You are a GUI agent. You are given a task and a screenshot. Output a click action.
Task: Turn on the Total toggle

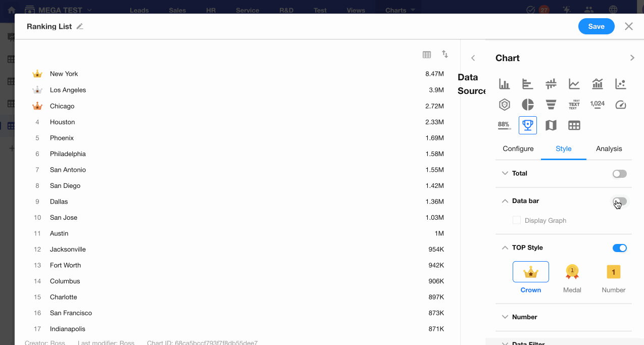pos(619,174)
